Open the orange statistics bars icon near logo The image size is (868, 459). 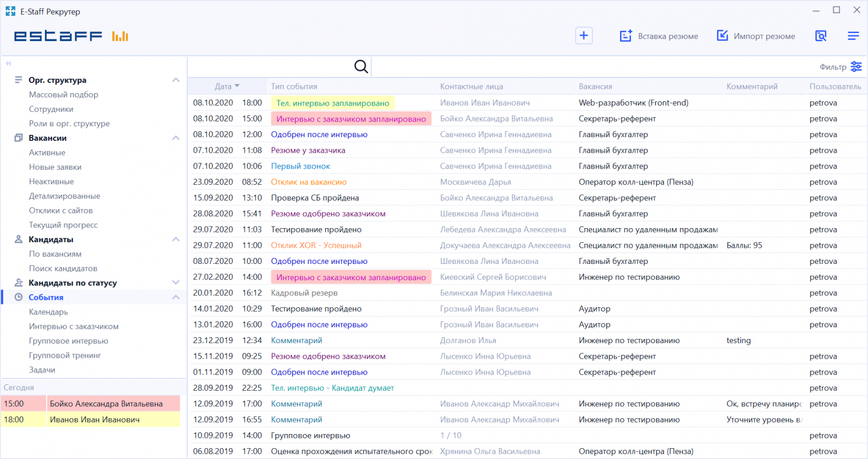pos(120,36)
